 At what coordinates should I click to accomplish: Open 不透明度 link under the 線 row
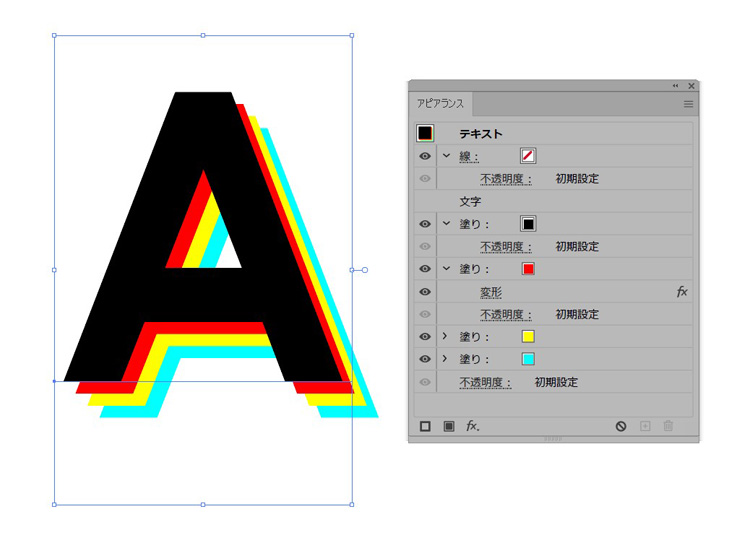[x=506, y=179]
